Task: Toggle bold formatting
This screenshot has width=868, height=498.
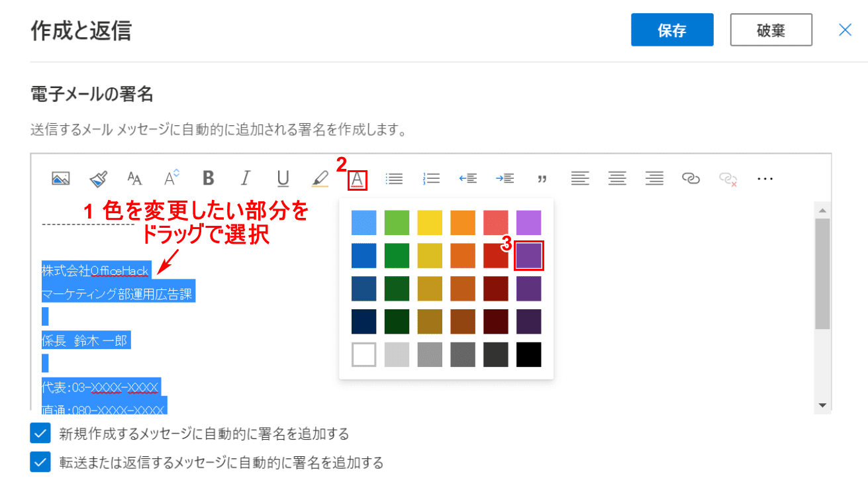Action: (x=209, y=178)
